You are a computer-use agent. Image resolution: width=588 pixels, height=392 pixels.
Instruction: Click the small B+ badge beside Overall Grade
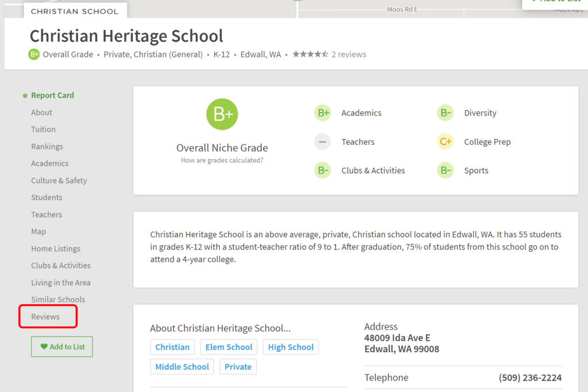click(x=34, y=55)
